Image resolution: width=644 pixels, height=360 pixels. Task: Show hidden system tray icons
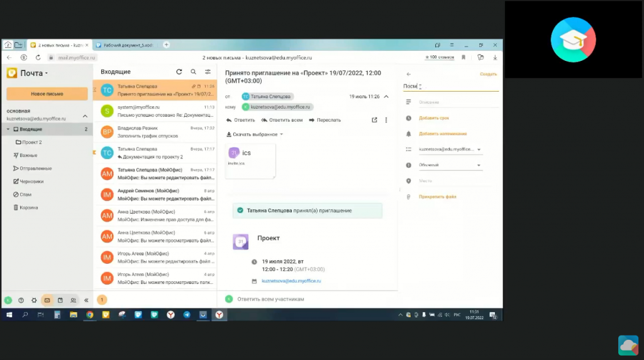coord(400,315)
